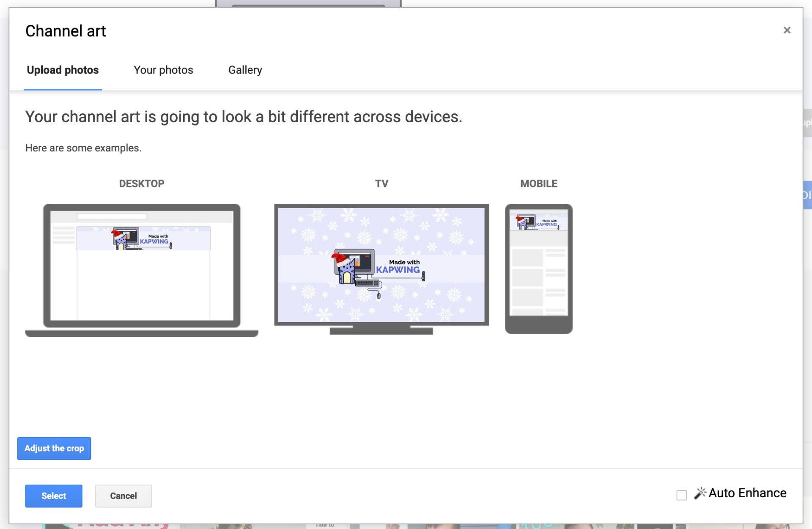Click the Gallery tab icon

coord(245,71)
